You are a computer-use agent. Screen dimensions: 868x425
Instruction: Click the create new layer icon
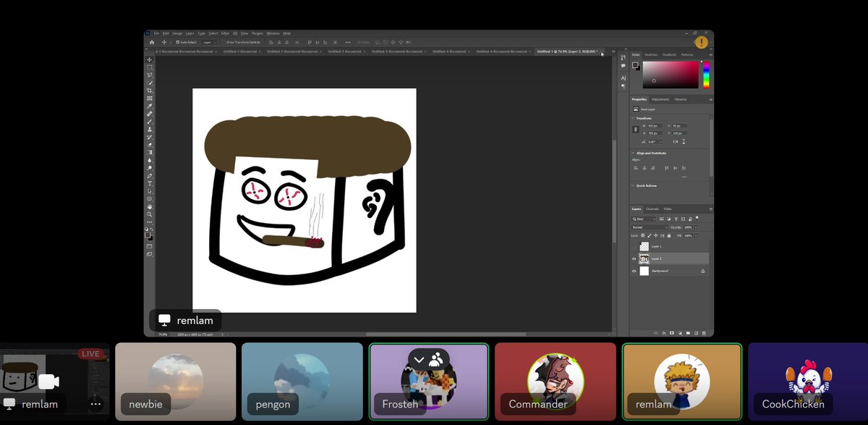[696, 333]
